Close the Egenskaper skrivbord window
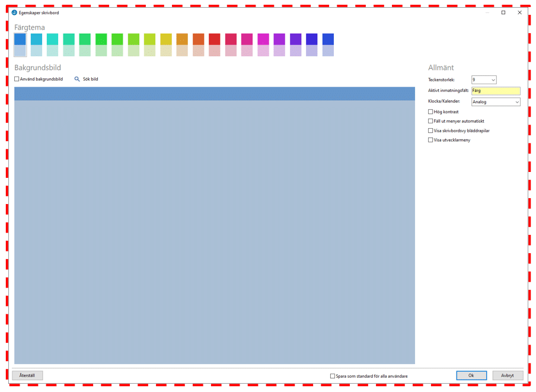 pos(519,12)
